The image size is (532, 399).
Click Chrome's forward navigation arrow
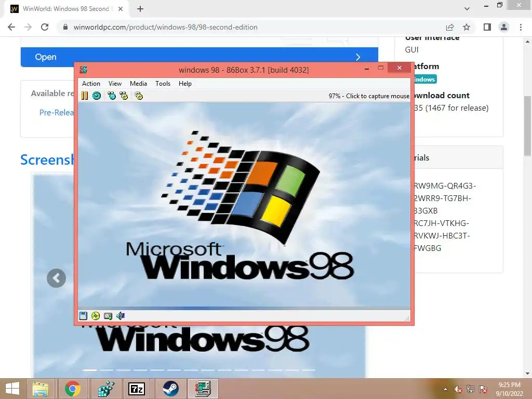(28, 27)
